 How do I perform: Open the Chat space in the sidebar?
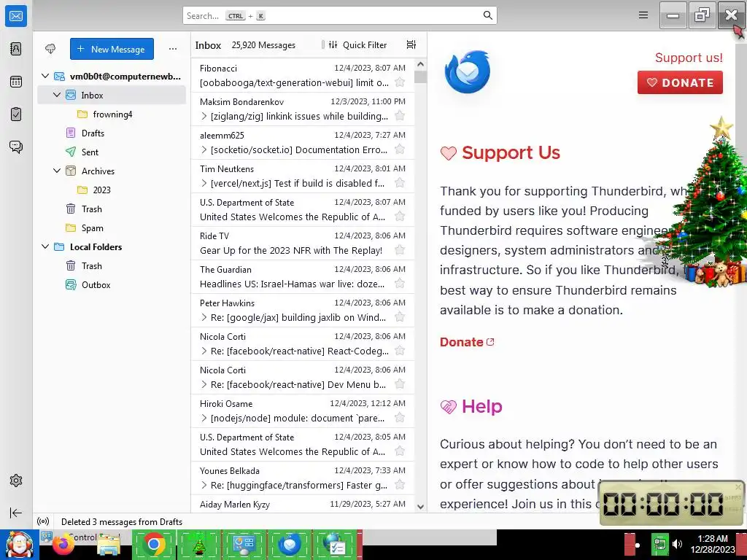click(x=16, y=147)
